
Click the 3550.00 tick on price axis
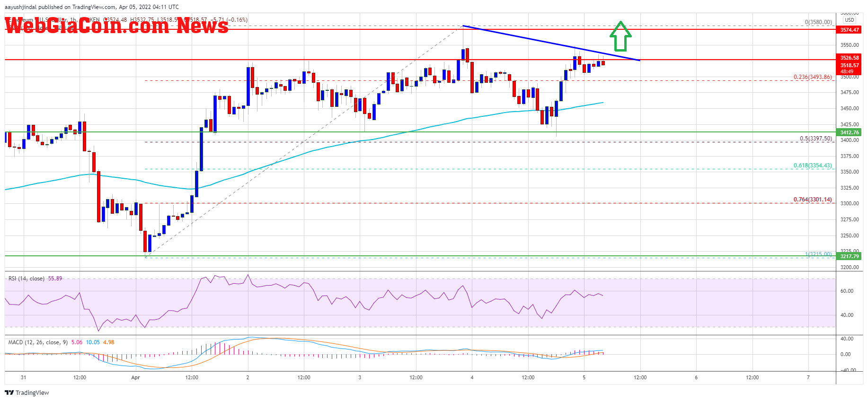pyautogui.click(x=850, y=45)
